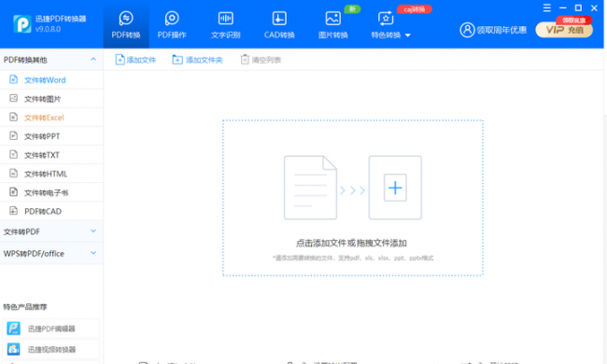Image resolution: width=607 pixels, height=364 pixels.
Task: Open the 文字识别 tab
Action: (226, 25)
